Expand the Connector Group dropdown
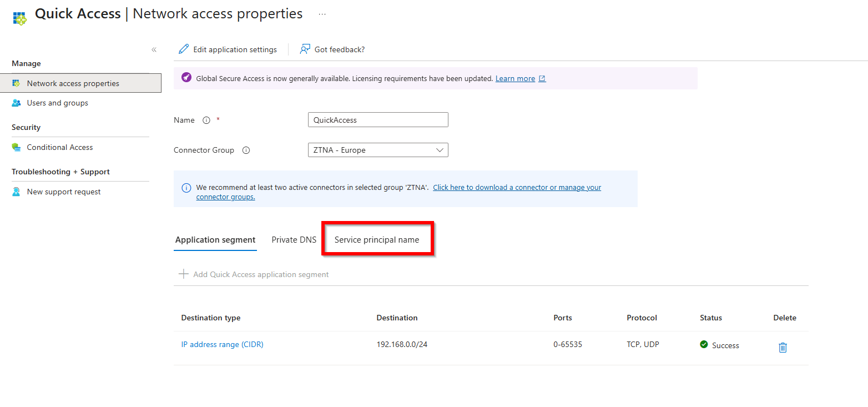 [440, 150]
